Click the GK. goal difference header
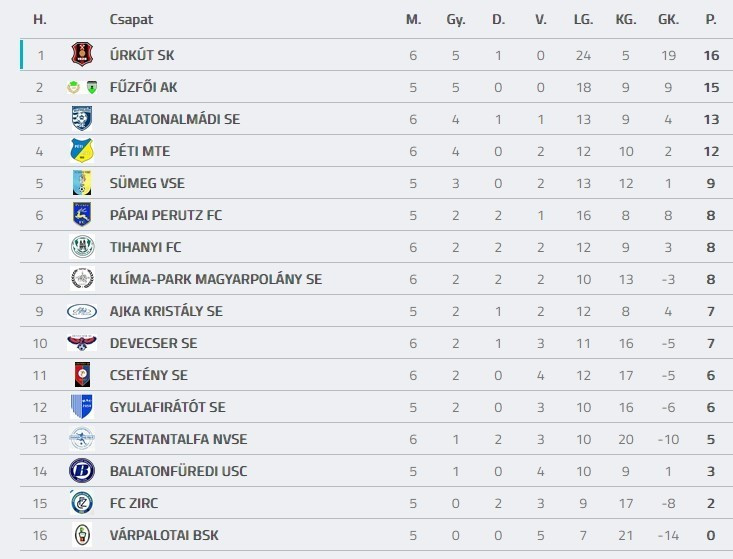The width and height of the screenshot is (733, 559). (x=668, y=19)
